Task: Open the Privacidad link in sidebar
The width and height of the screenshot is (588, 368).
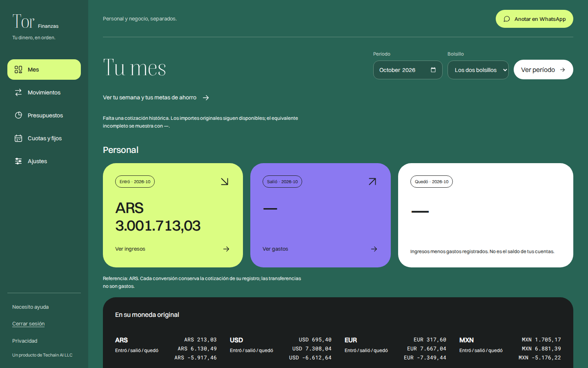Action: (x=25, y=341)
